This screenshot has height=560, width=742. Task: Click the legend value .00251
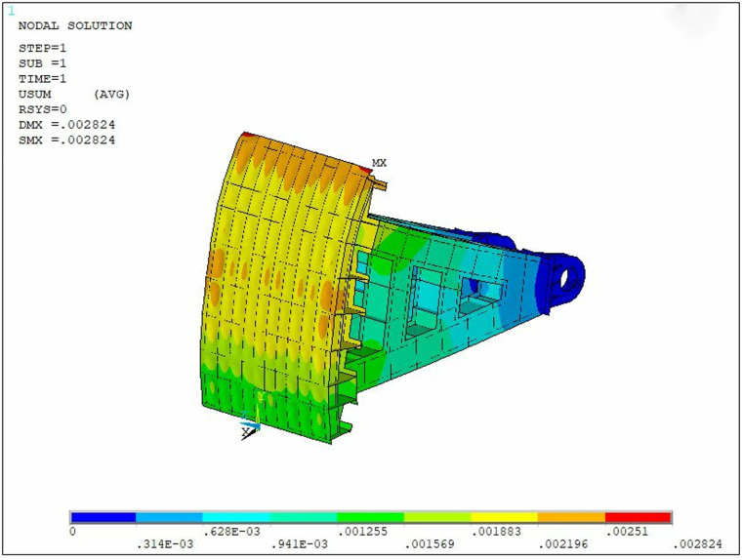pos(627,532)
